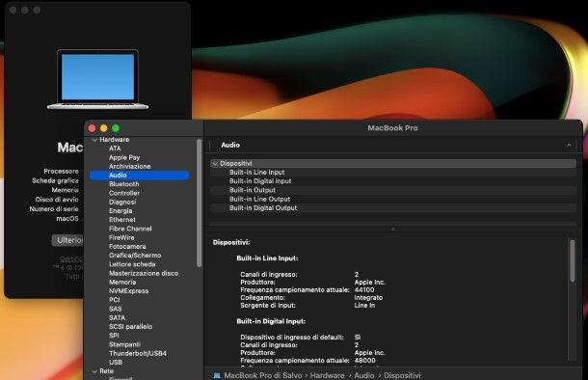The image size is (588, 380).
Task: Open Apple Pay in the sidebar
Action: [124, 157]
